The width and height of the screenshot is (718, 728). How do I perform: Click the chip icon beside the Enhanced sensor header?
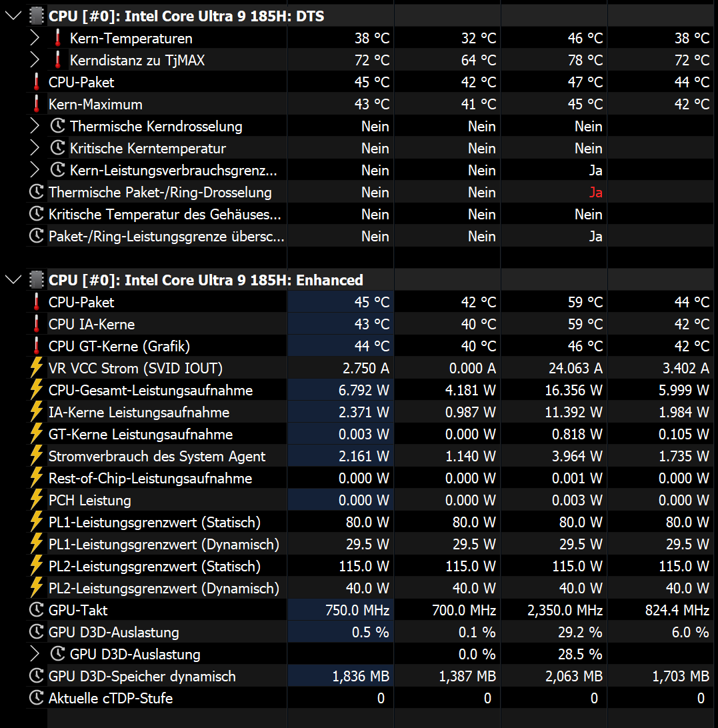pyautogui.click(x=36, y=280)
